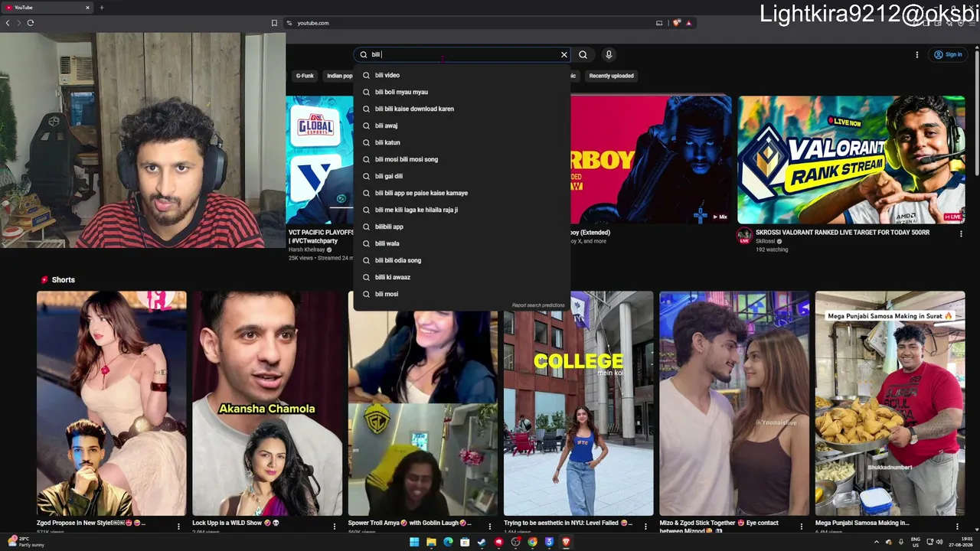This screenshot has height=551, width=980.
Task: Choose suggestion "billi ki awaaz"
Action: click(462, 277)
